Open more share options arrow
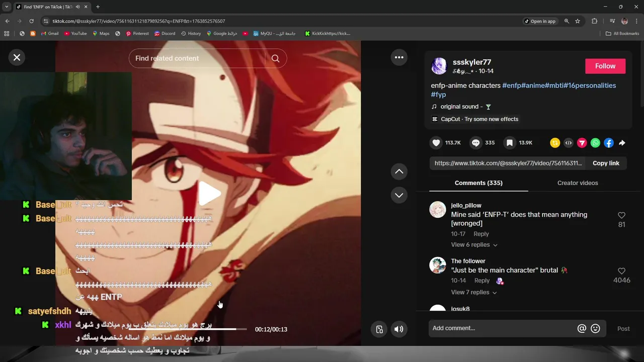This screenshot has height=362, width=644. (622, 143)
